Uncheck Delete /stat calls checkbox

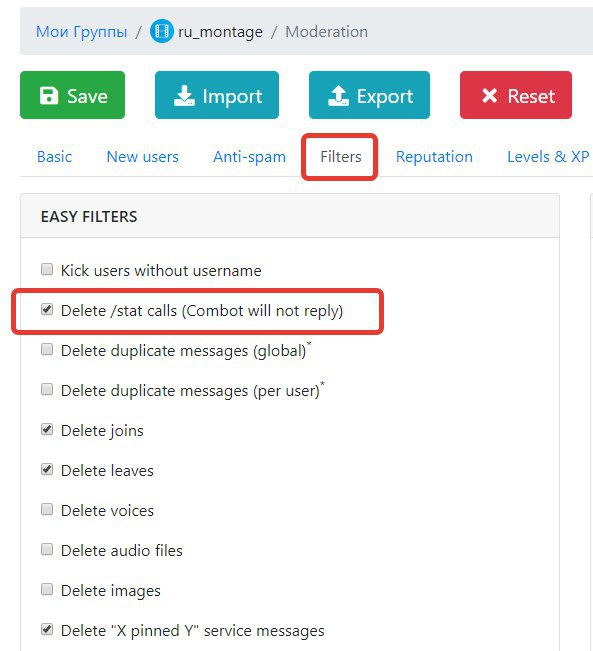coord(47,309)
